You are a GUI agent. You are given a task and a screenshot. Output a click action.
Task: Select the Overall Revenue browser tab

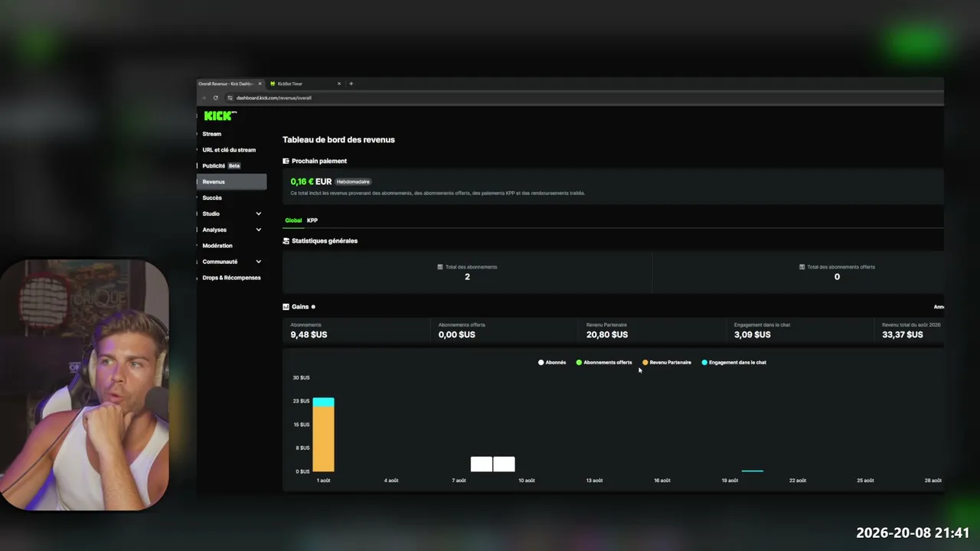click(230, 83)
